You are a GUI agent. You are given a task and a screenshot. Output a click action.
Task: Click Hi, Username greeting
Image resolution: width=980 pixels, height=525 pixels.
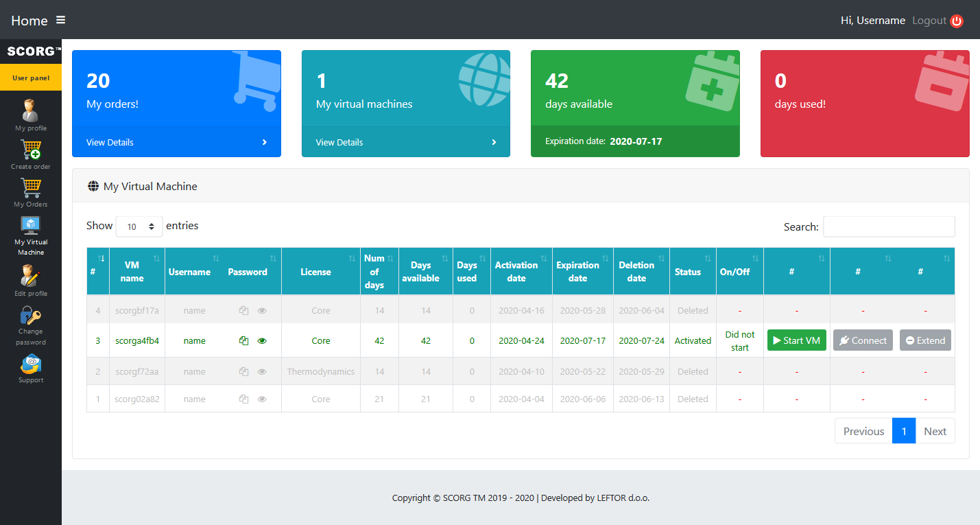coord(872,21)
